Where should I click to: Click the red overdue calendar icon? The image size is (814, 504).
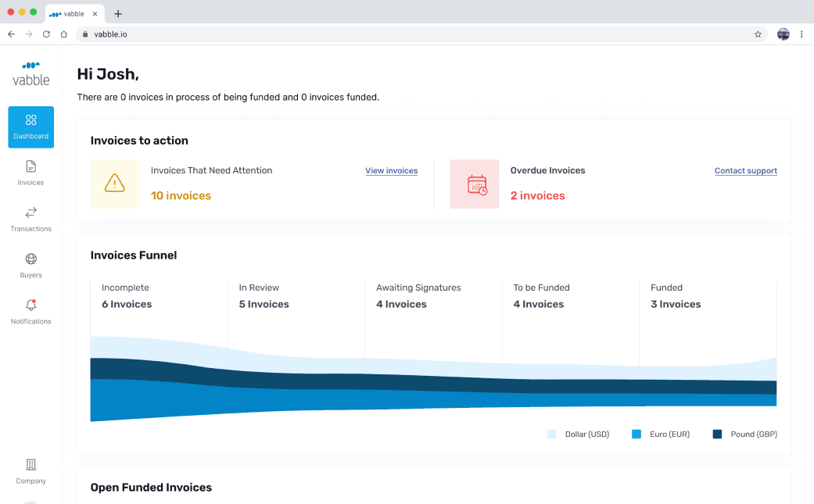point(475,184)
